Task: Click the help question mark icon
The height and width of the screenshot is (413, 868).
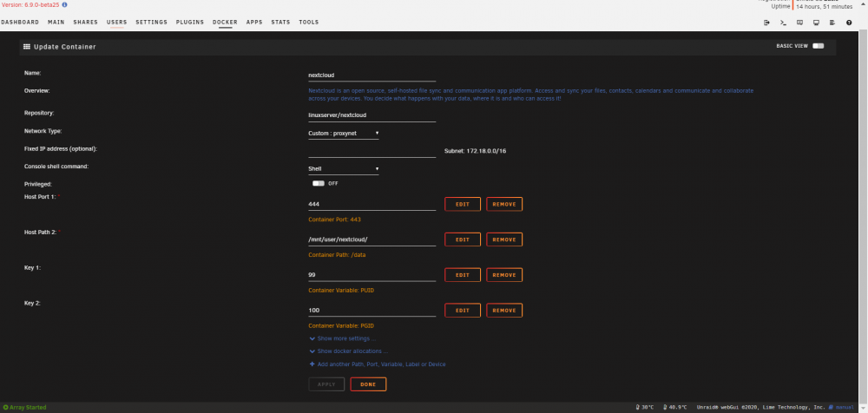Action: (849, 23)
